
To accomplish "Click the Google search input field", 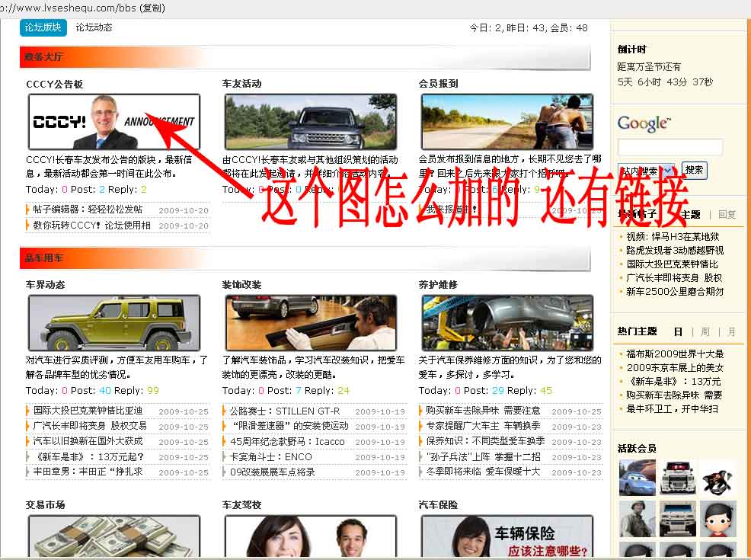I will tap(670, 147).
